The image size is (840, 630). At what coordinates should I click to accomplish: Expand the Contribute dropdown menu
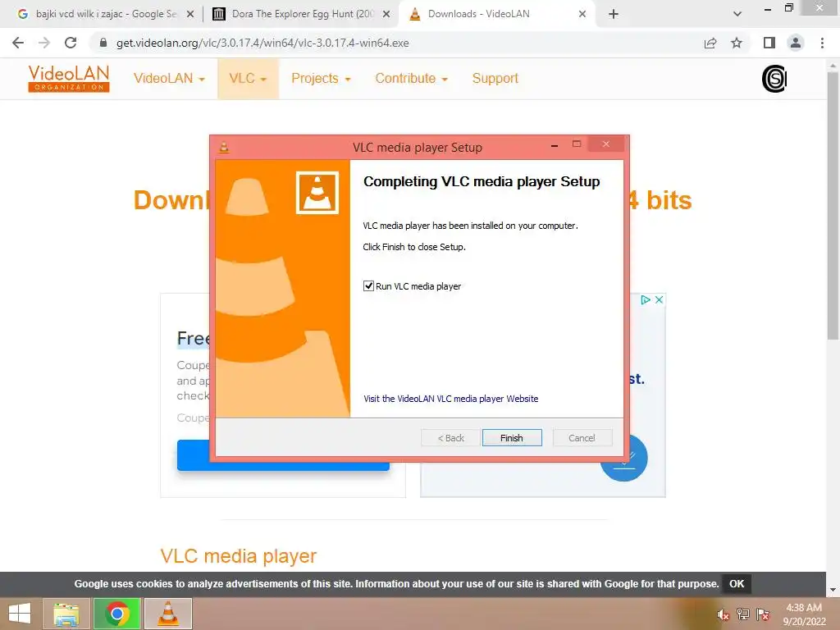pyautogui.click(x=412, y=78)
